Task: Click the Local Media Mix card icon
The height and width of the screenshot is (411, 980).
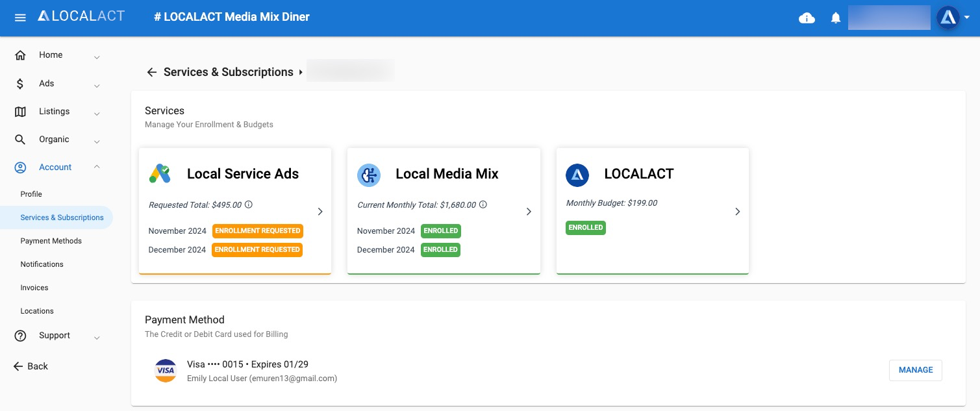Action: (369, 175)
